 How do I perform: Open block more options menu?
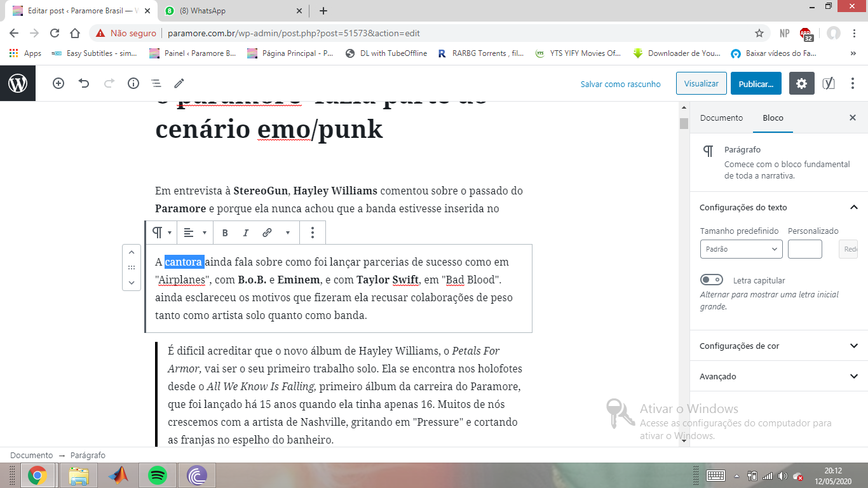coord(313,233)
